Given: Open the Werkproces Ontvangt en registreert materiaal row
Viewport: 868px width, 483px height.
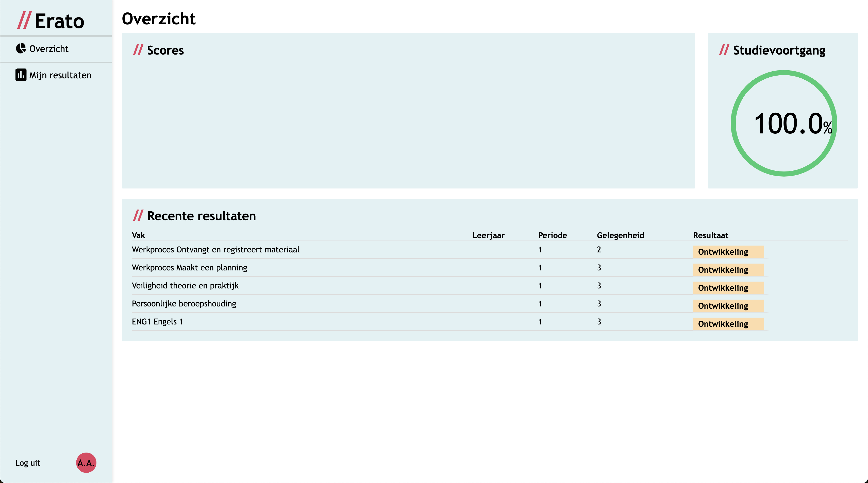Looking at the screenshot, I should 215,250.
